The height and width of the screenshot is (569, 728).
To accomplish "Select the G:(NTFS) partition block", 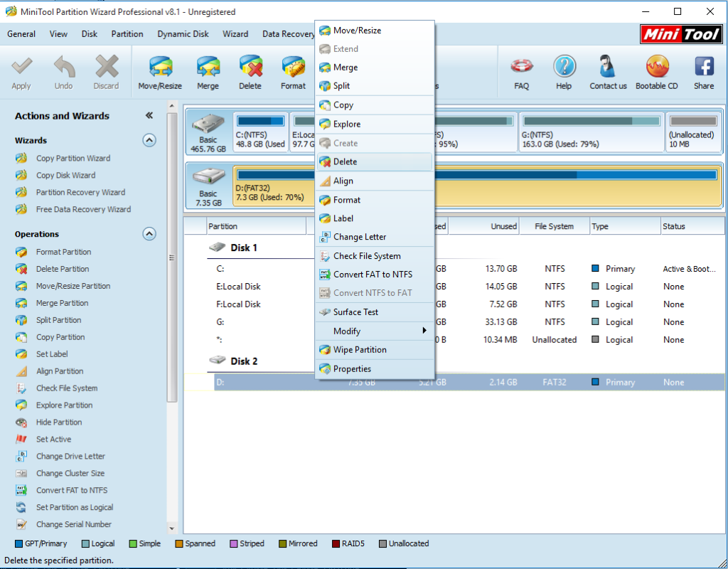I will (591, 132).
